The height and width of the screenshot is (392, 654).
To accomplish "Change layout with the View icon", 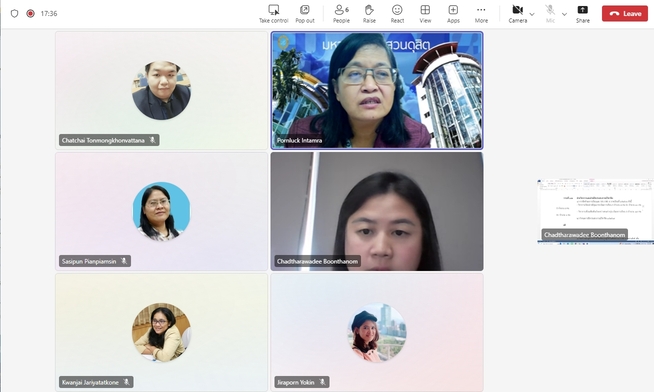I will [x=425, y=10].
